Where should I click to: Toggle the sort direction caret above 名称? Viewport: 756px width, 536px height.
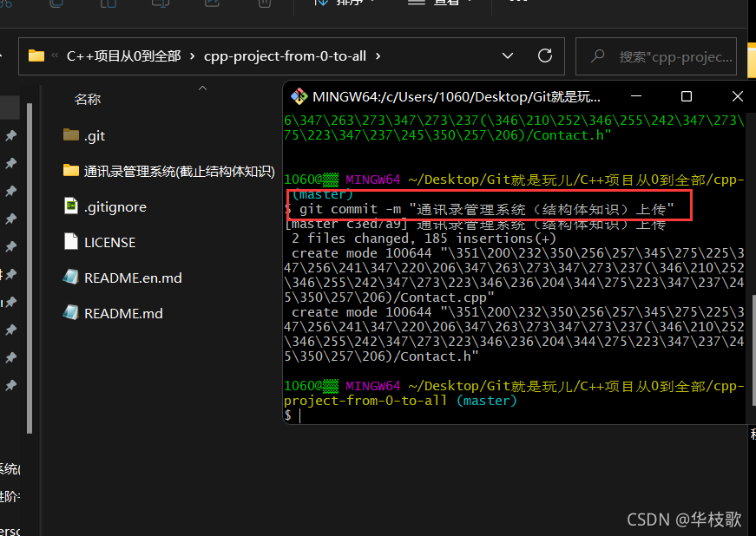tap(202, 88)
